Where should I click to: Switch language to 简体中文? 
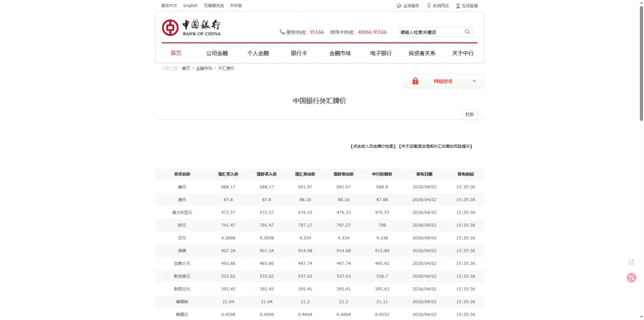(x=169, y=6)
